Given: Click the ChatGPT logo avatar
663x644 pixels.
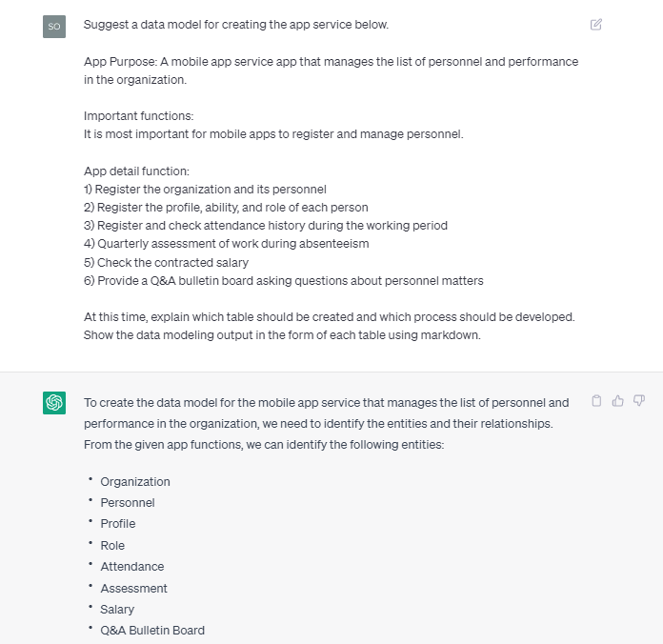Looking at the screenshot, I should pos(54,403).
